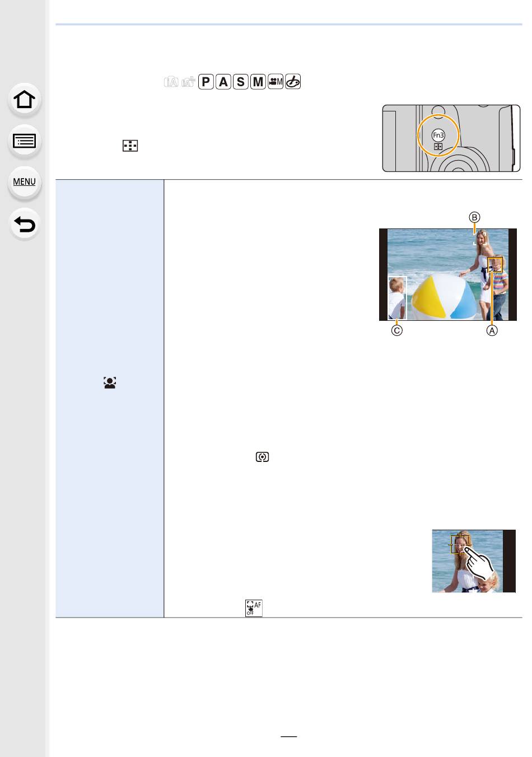Select the Program AE mode P icon
This screenshot has height=757, width=532.
tap(206, 82)
